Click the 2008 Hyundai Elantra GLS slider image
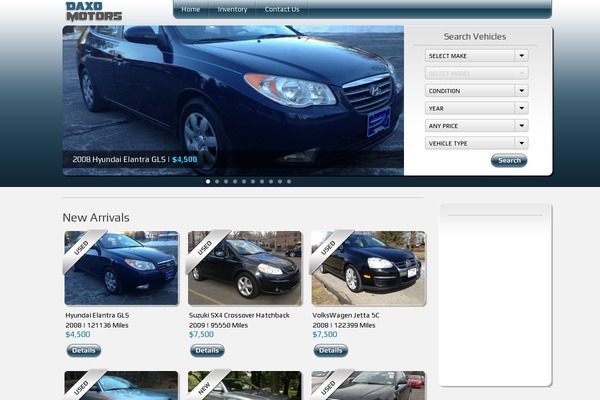 point(233,100)
